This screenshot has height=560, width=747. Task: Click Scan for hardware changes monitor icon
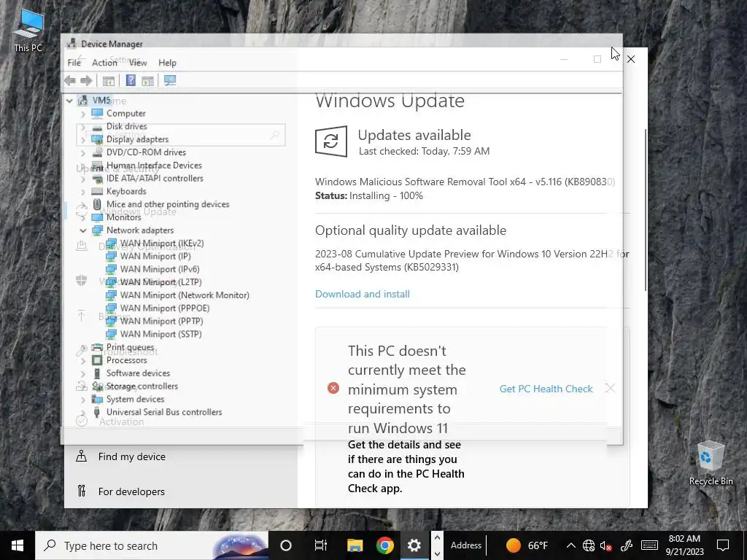[170, 80]
